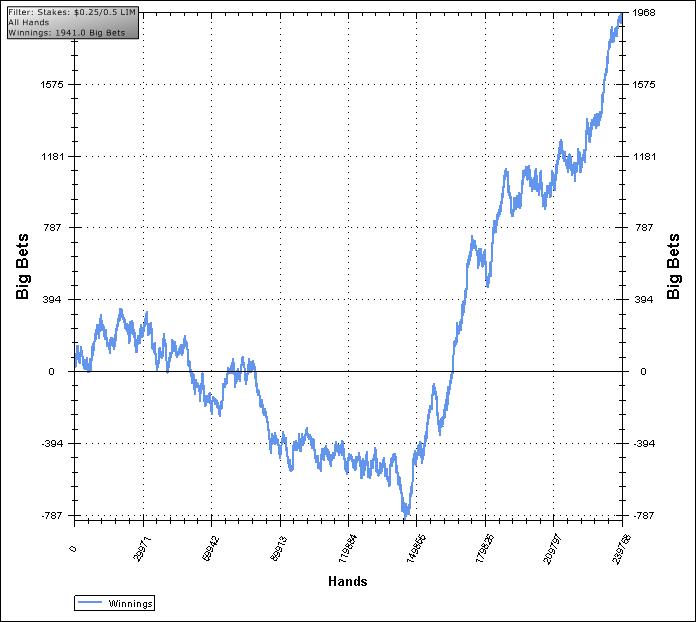Click the left 'Big Bets' axis title
696x622 pixels.
22,267
